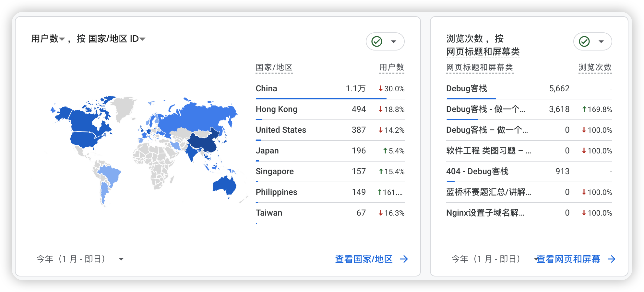Open the 查看国家/地区 link

(364, 259)
